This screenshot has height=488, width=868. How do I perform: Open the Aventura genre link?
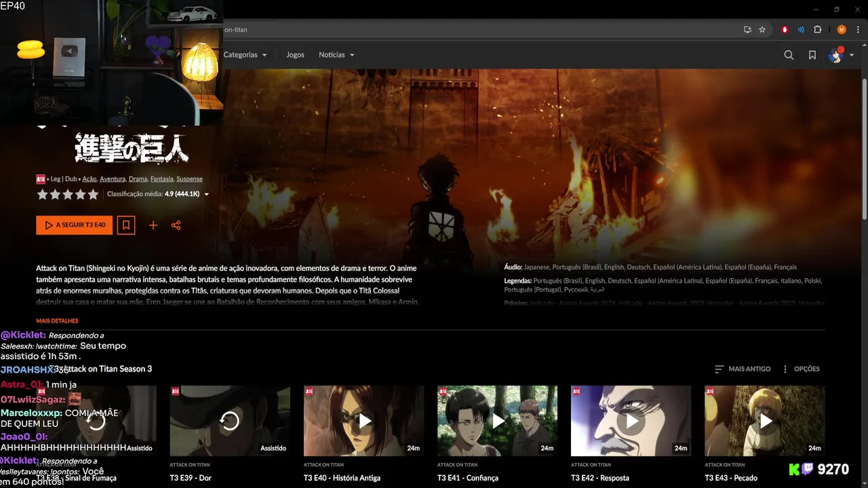[x=113, y=179]
